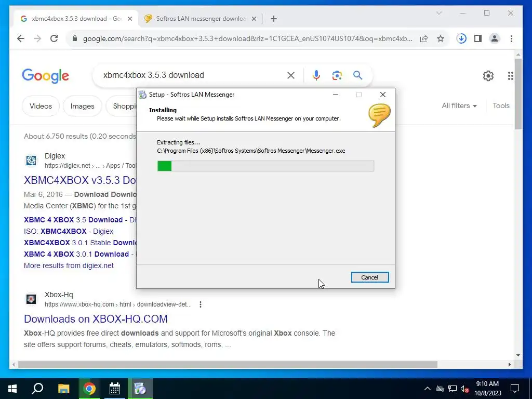Close the xbmc4xbox search tab

(129, 19)
